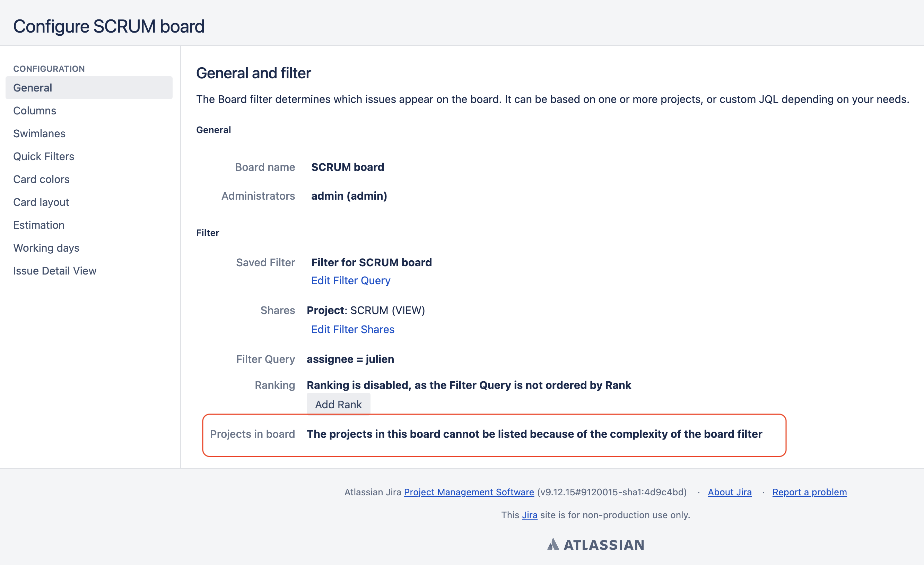
Task: Open the Jira link in non-production notice
Action: click(530, 515)
